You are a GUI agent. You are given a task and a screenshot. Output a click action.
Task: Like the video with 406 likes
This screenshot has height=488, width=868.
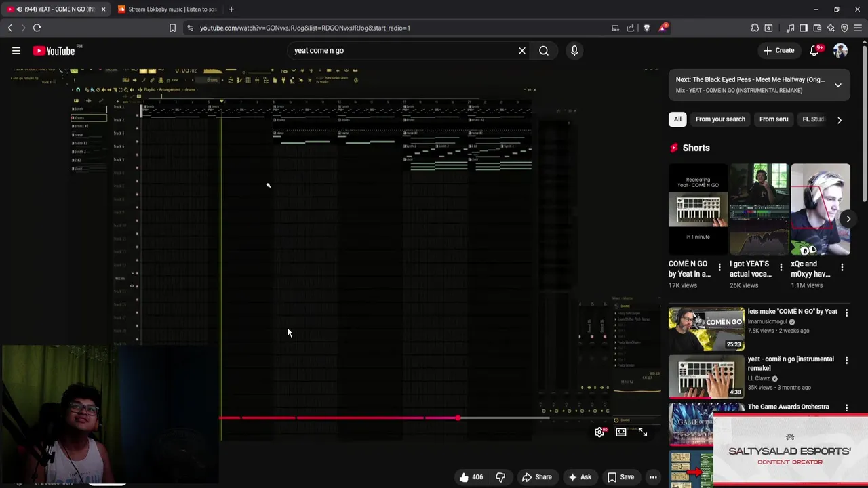pyautogui.click(x=471, y=477)
